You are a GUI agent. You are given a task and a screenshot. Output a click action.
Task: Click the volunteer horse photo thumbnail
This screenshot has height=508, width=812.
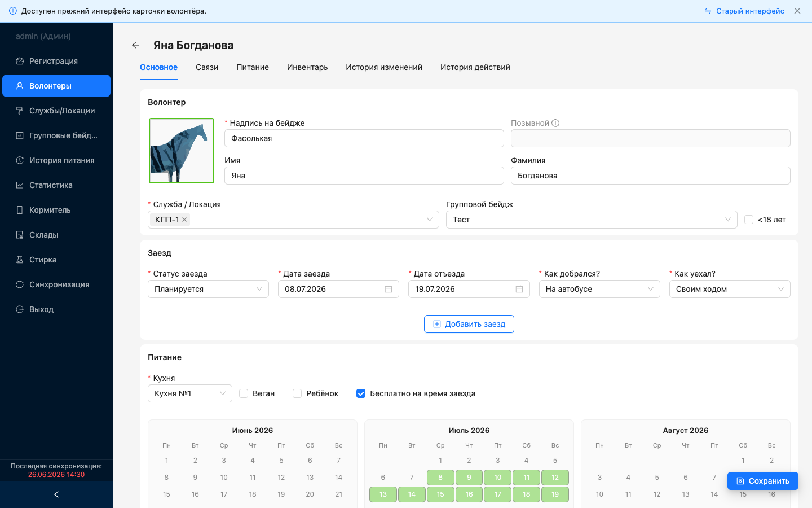pos(182,151)
